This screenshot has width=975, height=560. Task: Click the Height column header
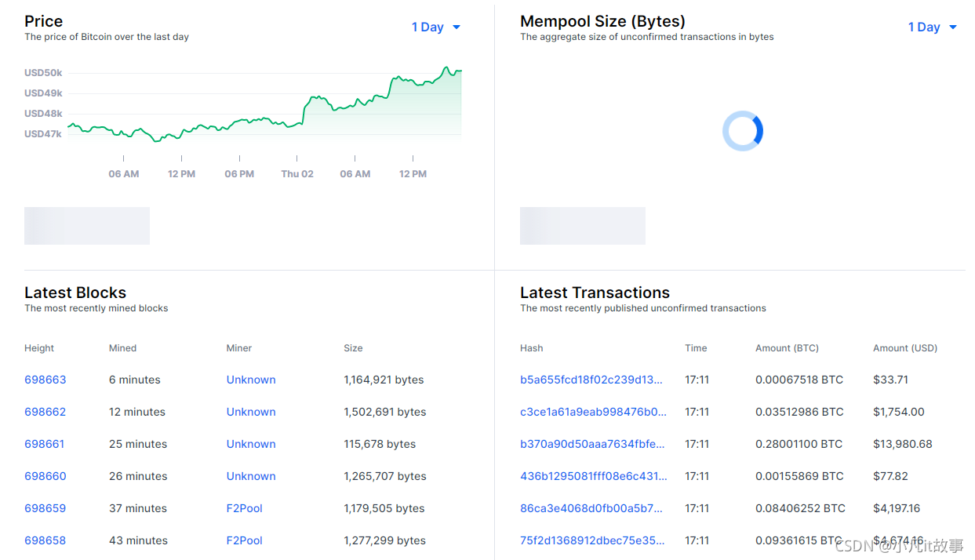39,348
